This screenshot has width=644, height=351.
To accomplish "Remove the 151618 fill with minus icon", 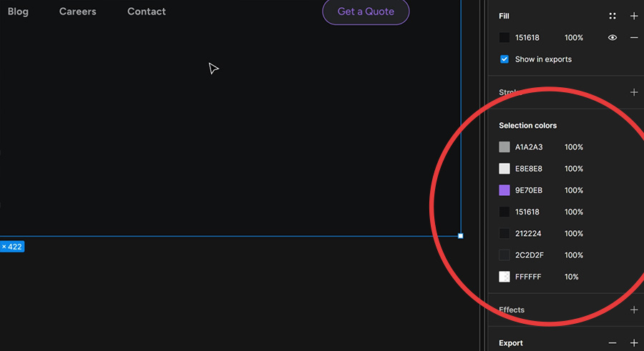I will (x=634, y=37).
